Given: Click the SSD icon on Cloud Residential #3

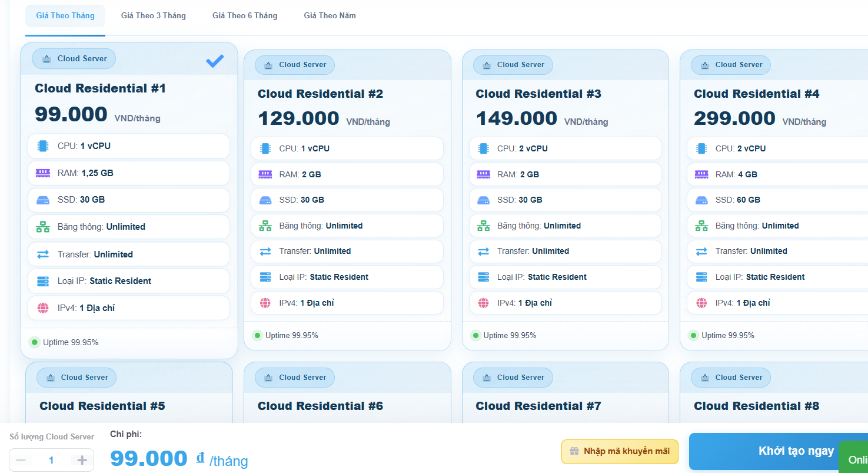Looking at the screenshot, I should [483, 200].
